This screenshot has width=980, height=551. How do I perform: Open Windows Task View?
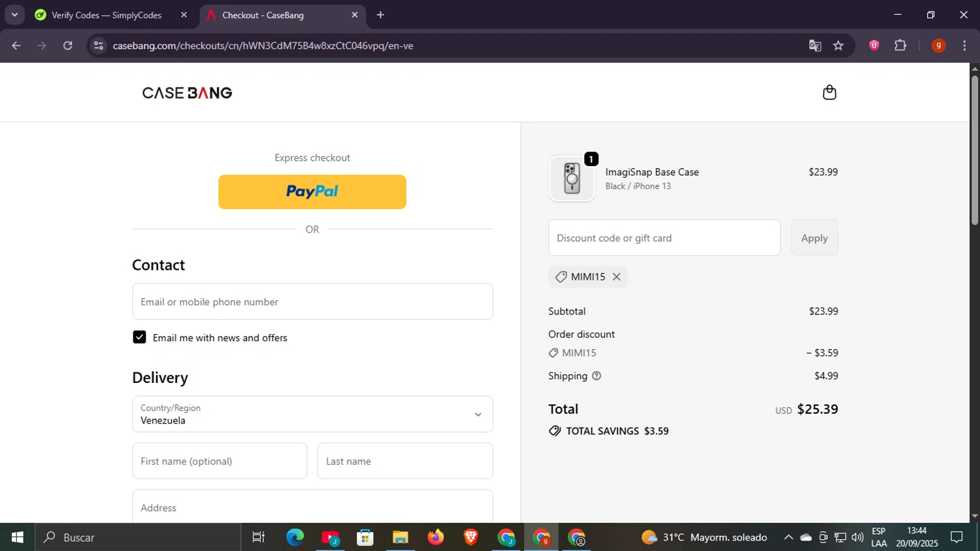pos(259,537)
